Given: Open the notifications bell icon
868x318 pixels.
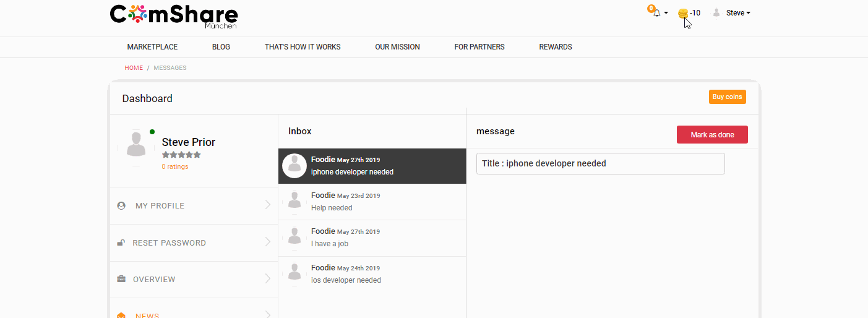Looking at the screenshot, I should (x=656, y=13).
